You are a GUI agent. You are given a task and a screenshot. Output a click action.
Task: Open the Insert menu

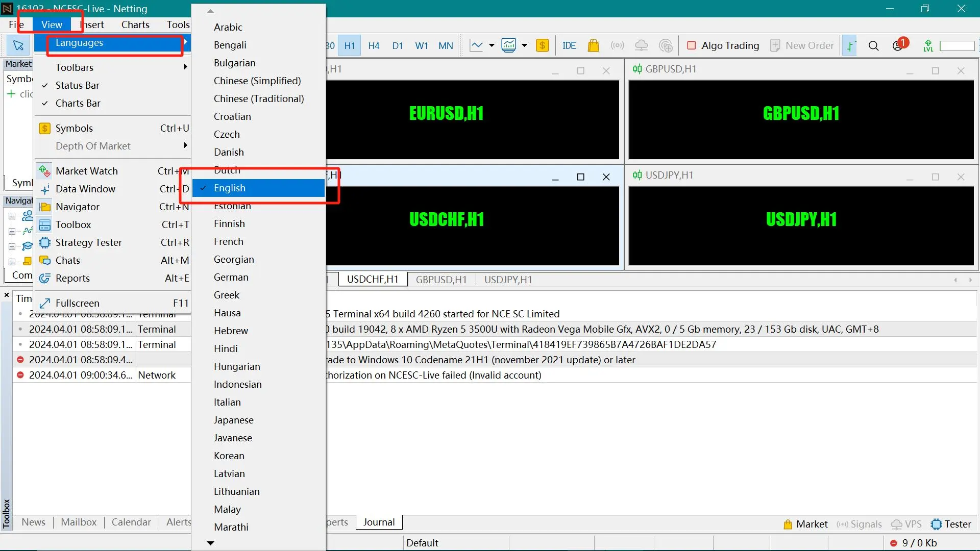[92, 24]
